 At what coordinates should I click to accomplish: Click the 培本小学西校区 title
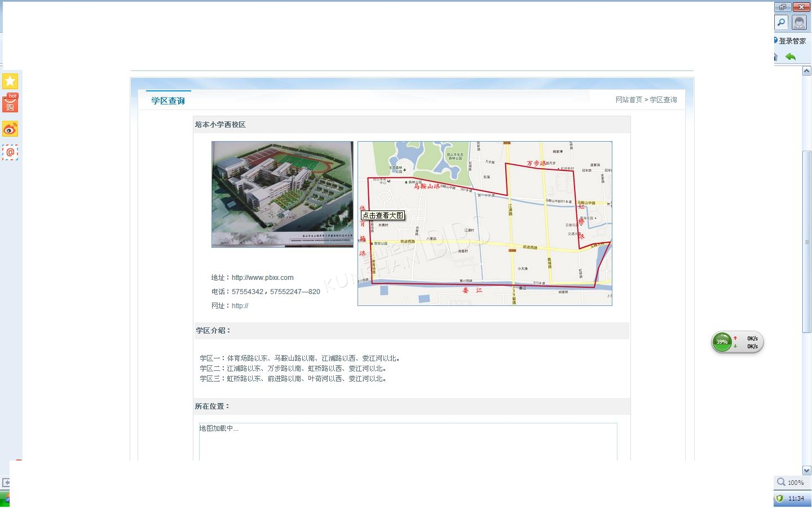pos(220,125)
